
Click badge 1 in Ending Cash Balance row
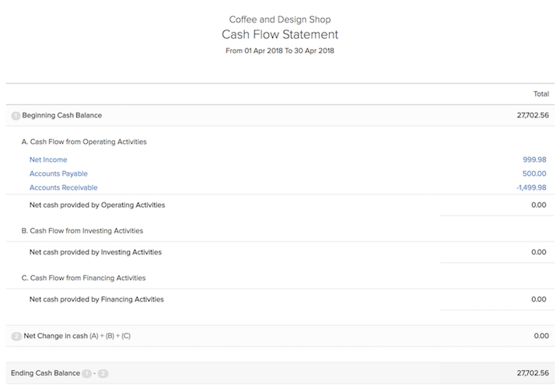tap(87, 373)
